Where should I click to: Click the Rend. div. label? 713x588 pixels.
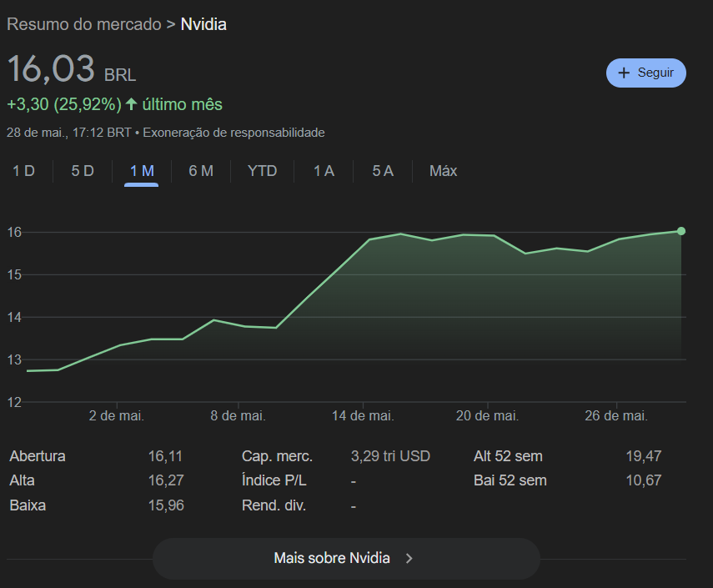pyautogui.click(x=274, y=505)
